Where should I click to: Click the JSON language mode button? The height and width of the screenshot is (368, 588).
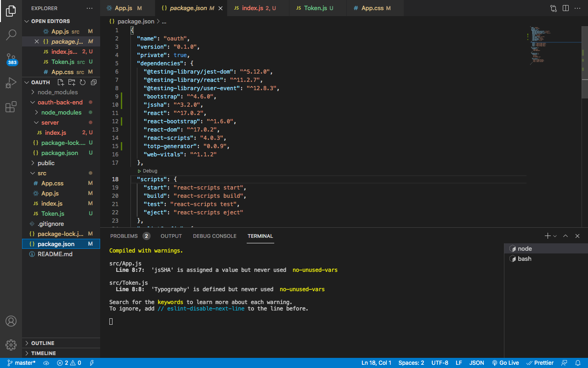coord(476,363)
